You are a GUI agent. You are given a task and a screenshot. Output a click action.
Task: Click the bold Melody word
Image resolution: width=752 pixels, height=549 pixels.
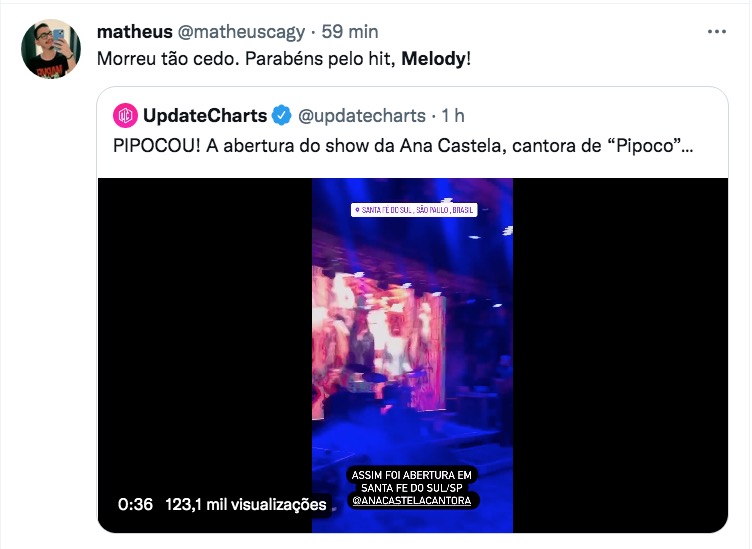pyautogui.click(x=433, y=58)
